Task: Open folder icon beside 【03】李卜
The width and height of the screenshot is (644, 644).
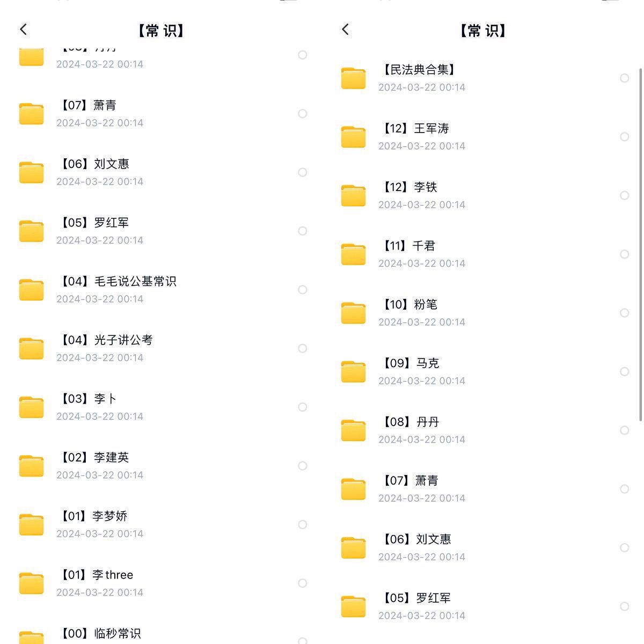Action: (x=31, y=407)
